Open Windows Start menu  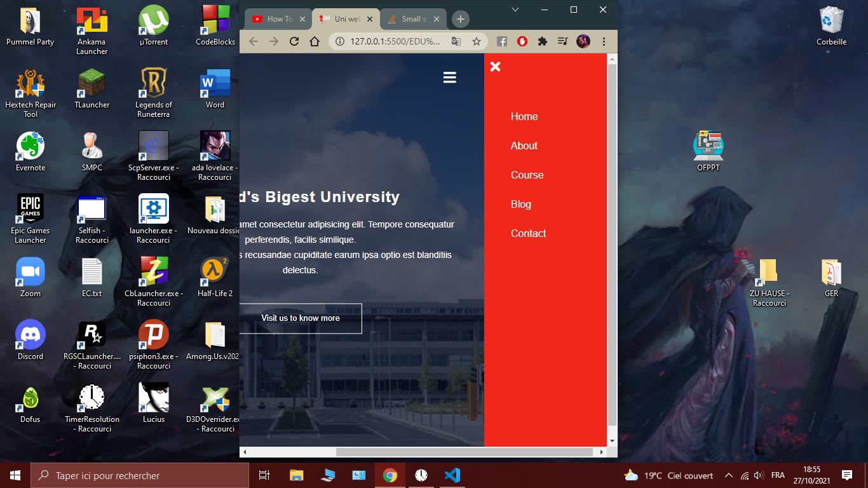[x=15, y=475]
